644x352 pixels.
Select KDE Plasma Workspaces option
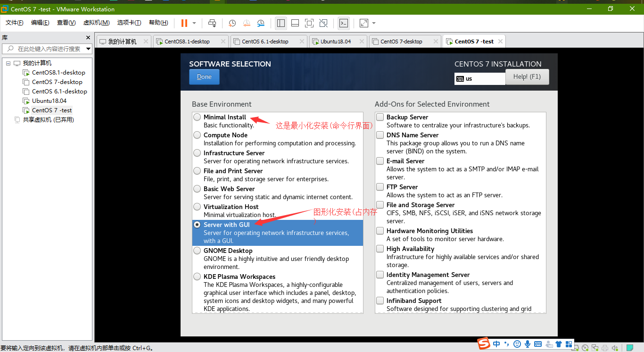pyautogui.click(x=197, y=277)
